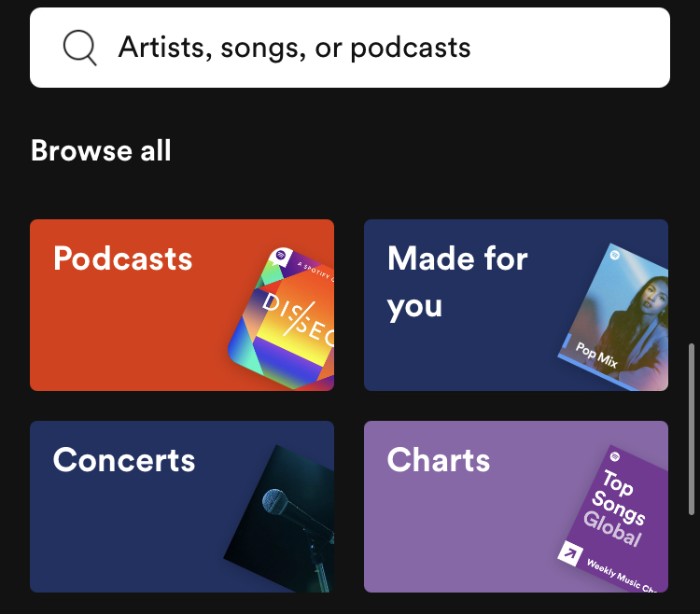Click the arrow icon on Top Songs cover
Screen dimensions: 700x614
pyautogui.click(x=570, y=553)
